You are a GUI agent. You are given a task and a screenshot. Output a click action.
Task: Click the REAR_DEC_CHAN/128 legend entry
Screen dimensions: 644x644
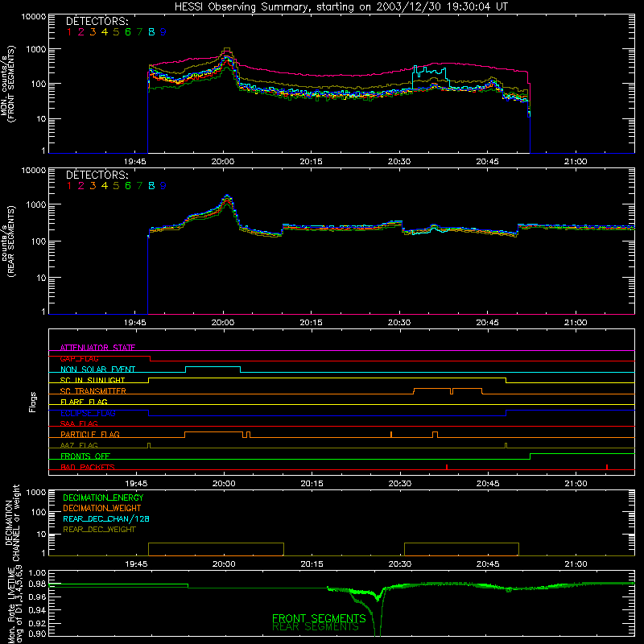point(106,519)
